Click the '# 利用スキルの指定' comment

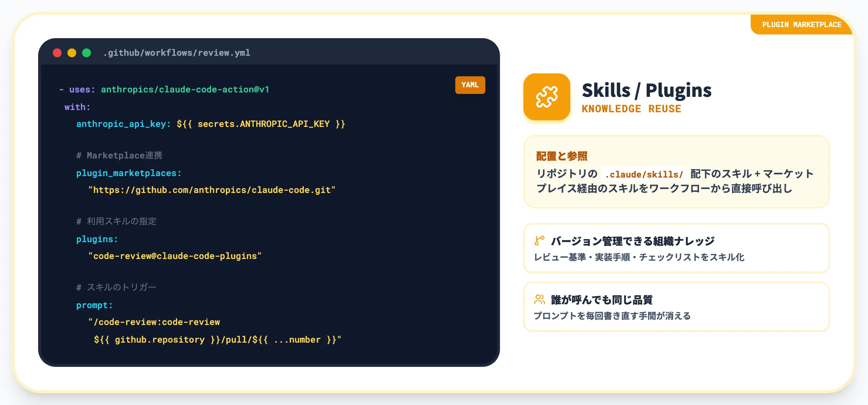116,221
